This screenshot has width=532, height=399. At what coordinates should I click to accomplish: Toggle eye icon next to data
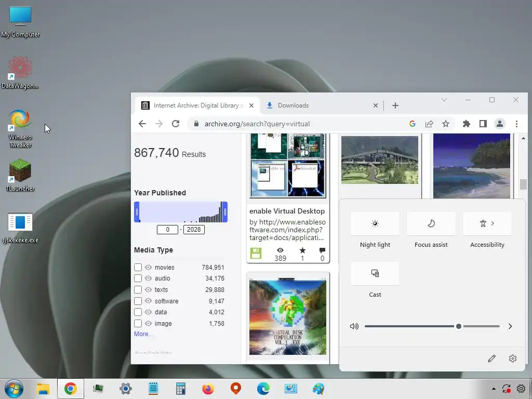click(148, 312)
